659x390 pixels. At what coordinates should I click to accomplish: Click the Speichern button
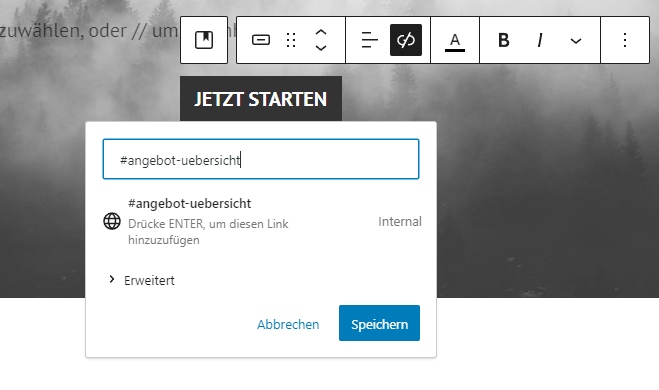coord(380,323)
